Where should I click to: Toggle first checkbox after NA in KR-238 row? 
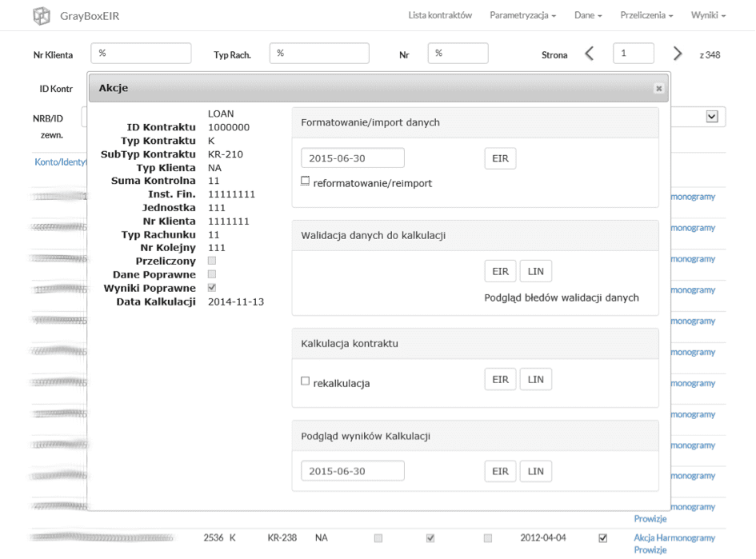378,537
